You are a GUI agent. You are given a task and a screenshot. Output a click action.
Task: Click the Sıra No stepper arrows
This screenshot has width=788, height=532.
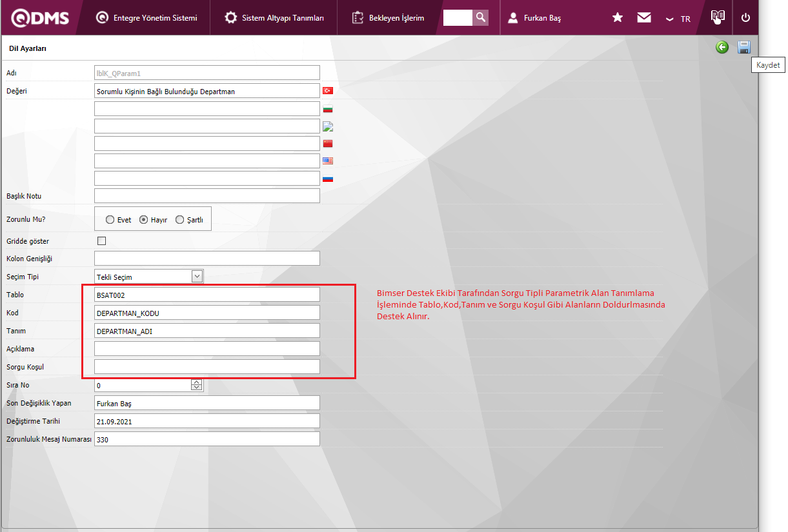pyautogui.click(x=197, y=385)
